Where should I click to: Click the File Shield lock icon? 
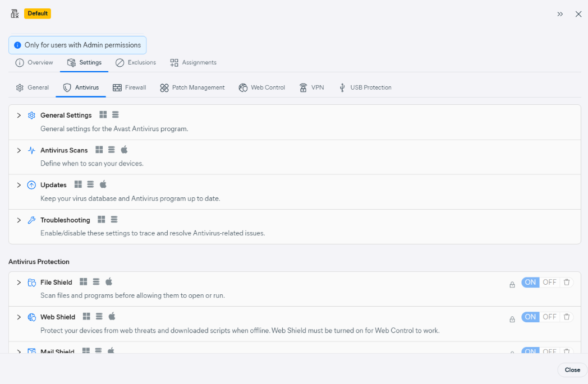tap(512, 285)
